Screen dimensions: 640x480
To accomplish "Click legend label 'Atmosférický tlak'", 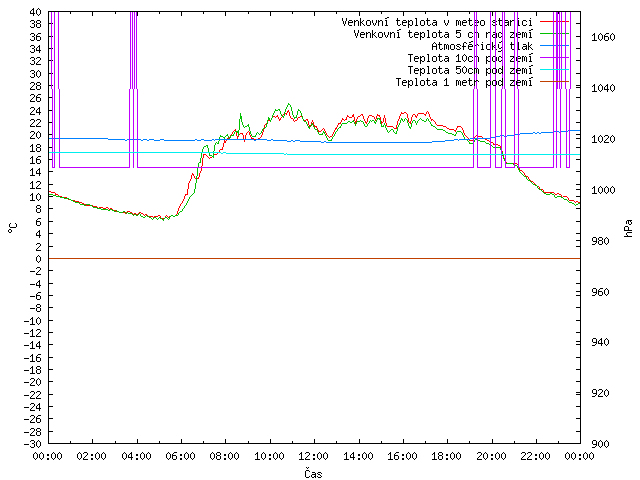I will [482, 46].
